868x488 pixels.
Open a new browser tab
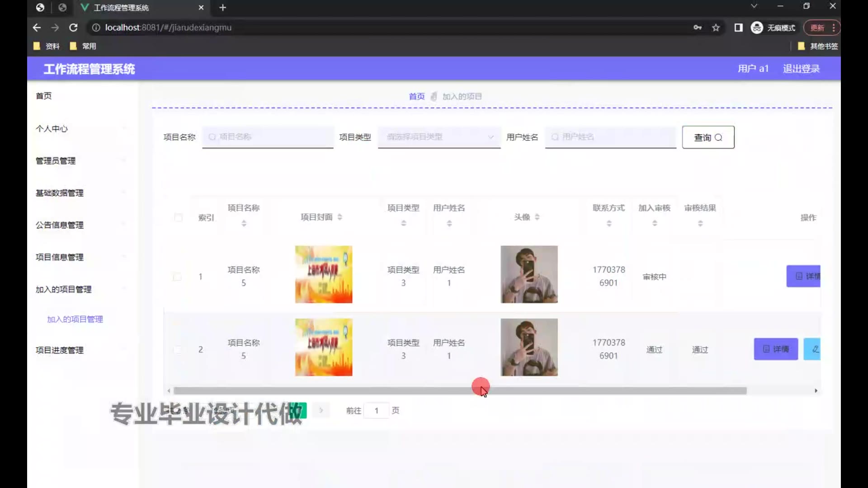[x=222, y=8]
